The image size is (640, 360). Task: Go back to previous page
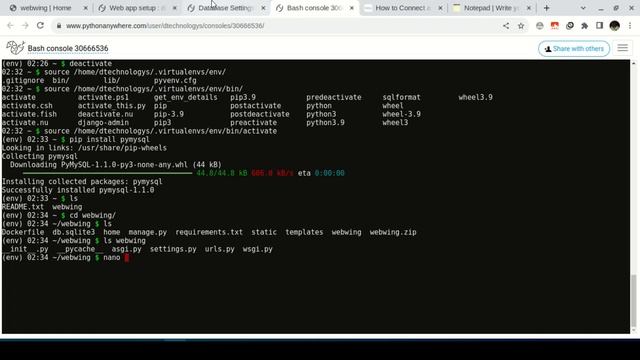(x=10, y=26)
